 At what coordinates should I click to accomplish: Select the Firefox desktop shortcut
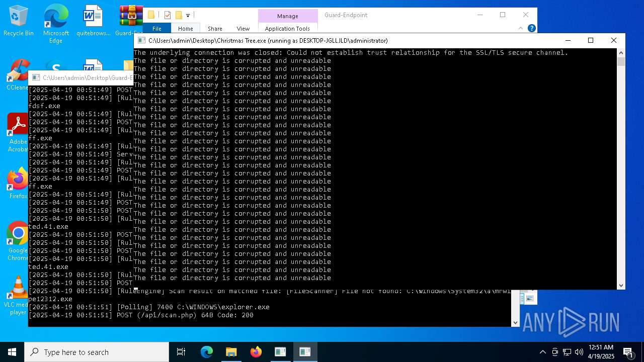point(18,183)
